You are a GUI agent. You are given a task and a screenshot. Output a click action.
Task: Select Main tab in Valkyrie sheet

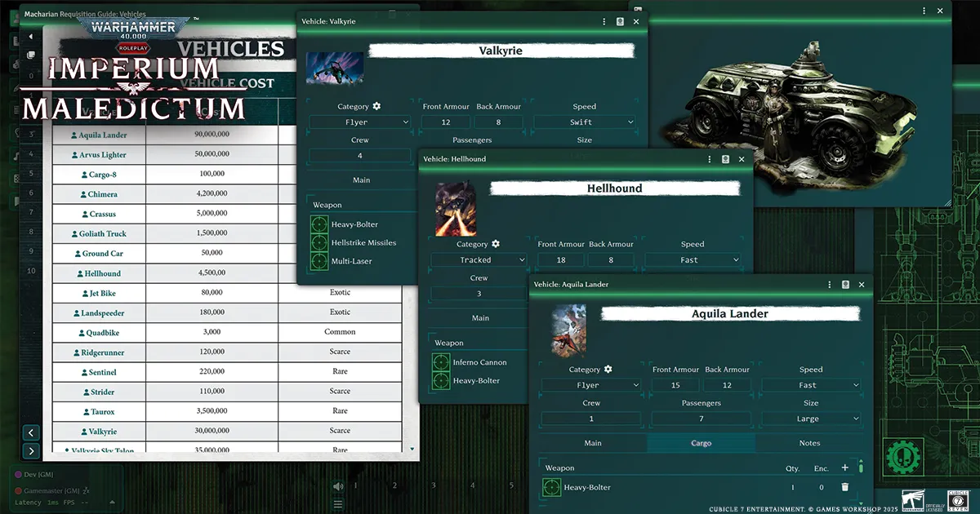363,179
